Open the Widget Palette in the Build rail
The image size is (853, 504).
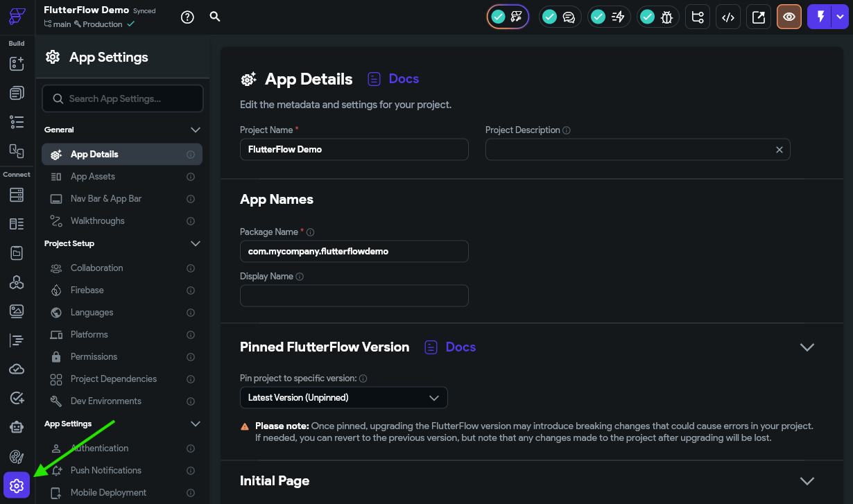(17, 64)
